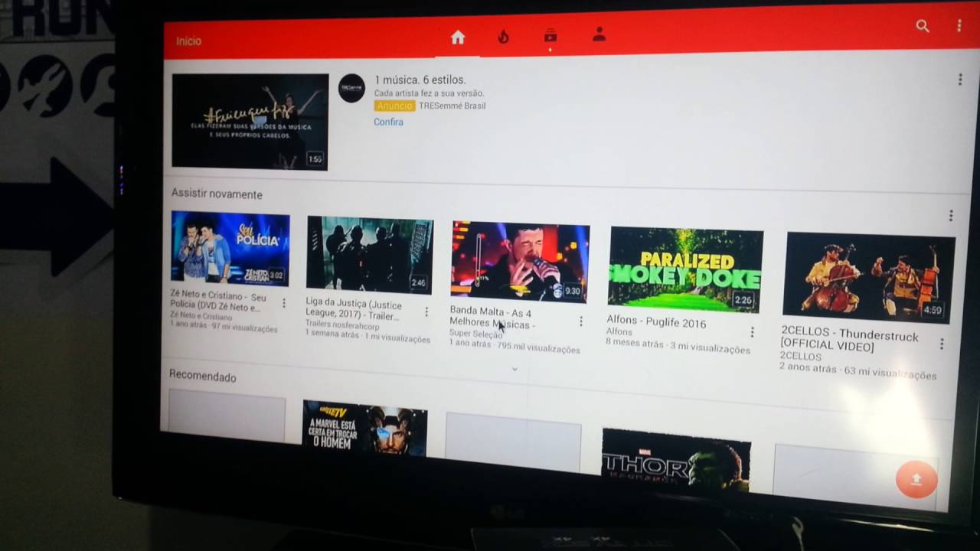980x551 pixels.
Task: Open options for Zé Neto e Cristiano video
Action: 283,303
